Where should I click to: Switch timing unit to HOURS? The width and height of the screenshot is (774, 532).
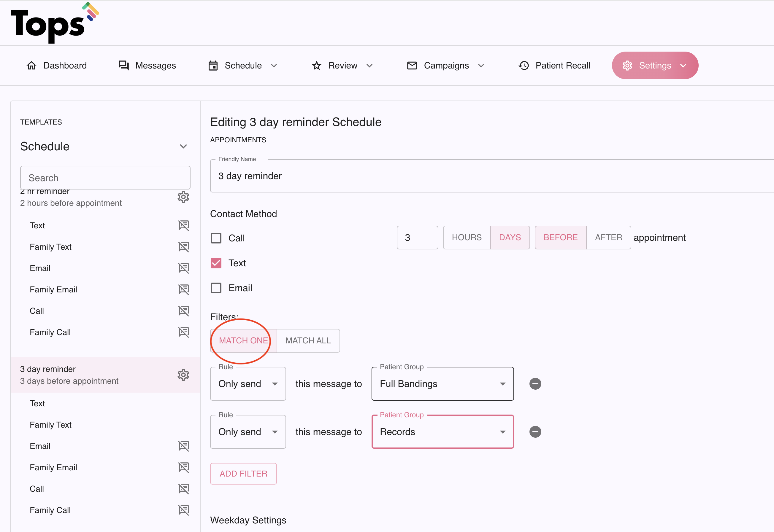coord(467,237)
